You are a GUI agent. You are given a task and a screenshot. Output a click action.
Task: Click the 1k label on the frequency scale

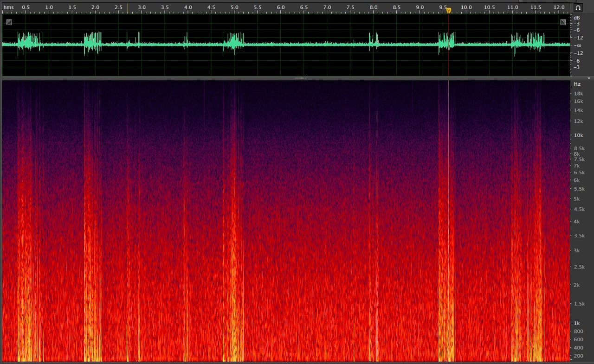[577, 323]
